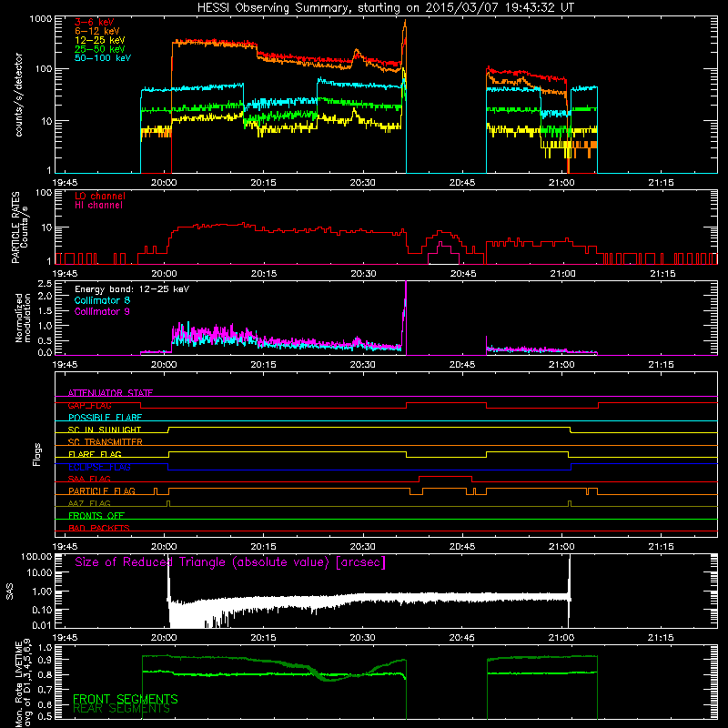This screenshot has height=728, width=728.
Task: Click the AA7 FLAG label
Action: point(89,503)
